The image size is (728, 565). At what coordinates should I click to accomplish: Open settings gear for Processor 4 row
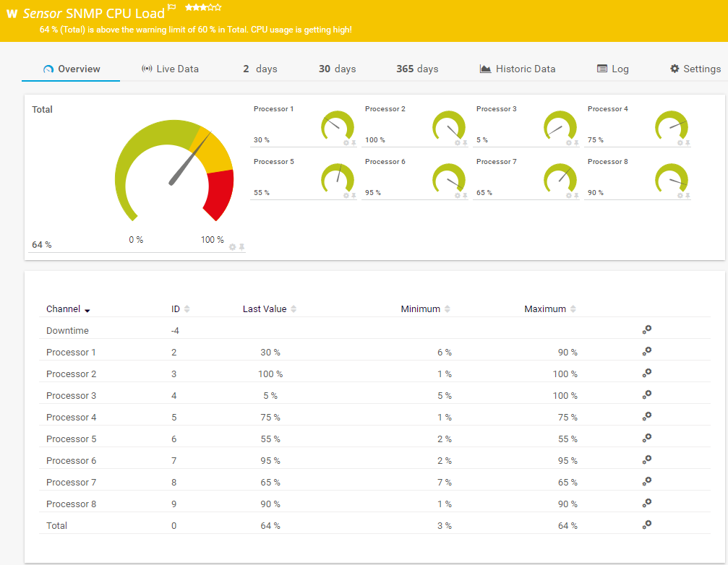click(x=647, y=416)
